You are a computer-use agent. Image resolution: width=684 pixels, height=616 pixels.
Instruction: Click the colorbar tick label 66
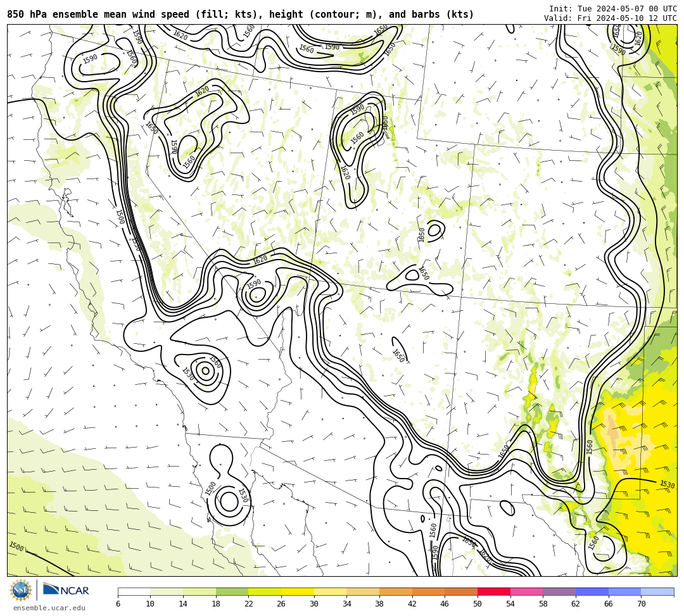tap(609, 604)
